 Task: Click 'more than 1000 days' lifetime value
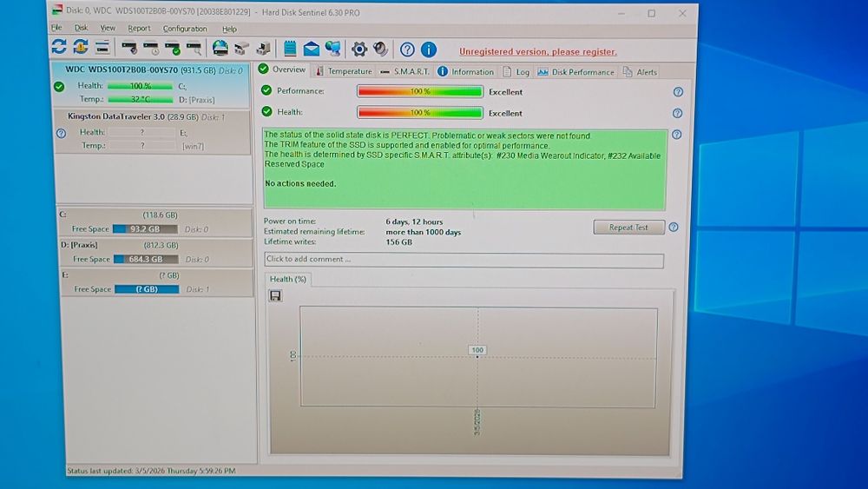pos(423,232)
